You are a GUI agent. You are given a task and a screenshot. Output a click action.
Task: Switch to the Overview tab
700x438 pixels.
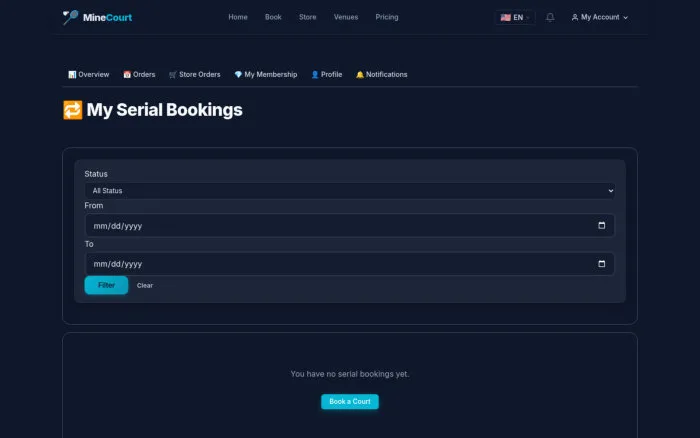[x=88, y=75]
